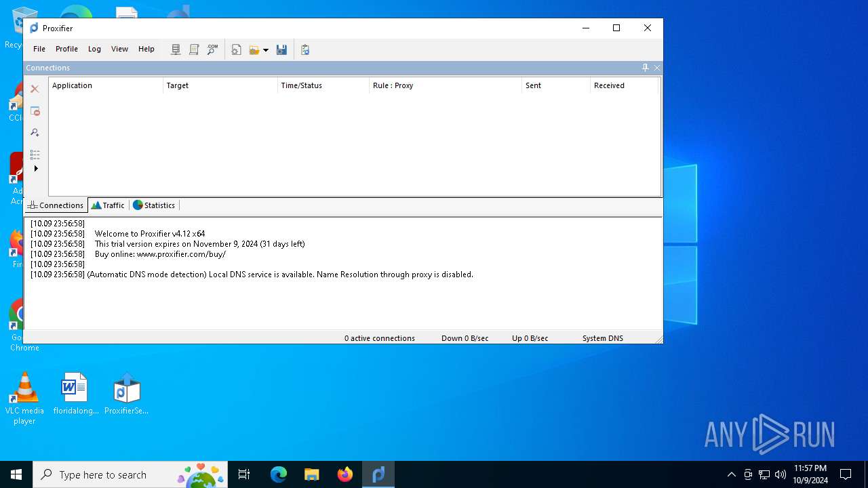Sort by Sent column header
The image size is (868, 488).
click(x=556, y=85)
